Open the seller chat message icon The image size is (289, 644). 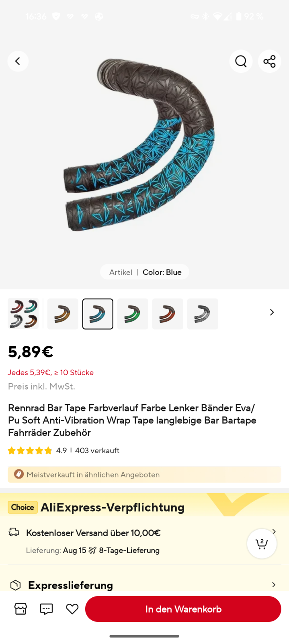(46, 609)
